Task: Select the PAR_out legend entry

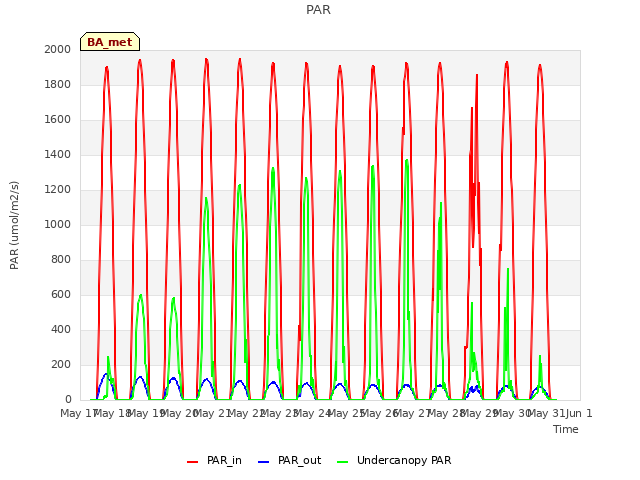Action: click(x=290, y=460)
